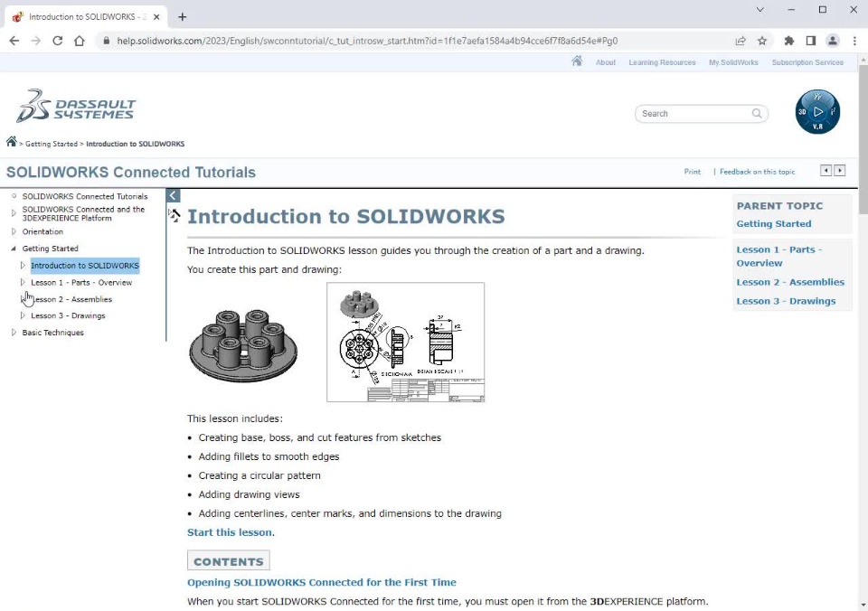868x611 pixels.
Task: Click the page vertical scrollbar thumb
Action: click(863, 138)
